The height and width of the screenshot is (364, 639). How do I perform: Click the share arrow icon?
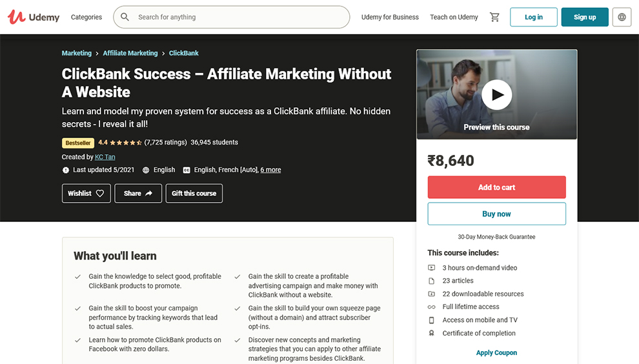pos(148,193)
